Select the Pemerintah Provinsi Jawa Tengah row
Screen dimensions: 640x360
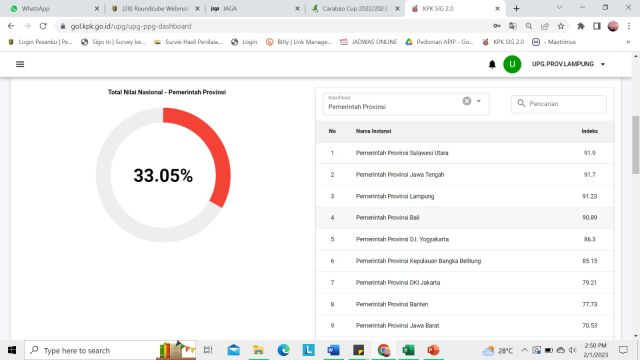coord(465,175)
